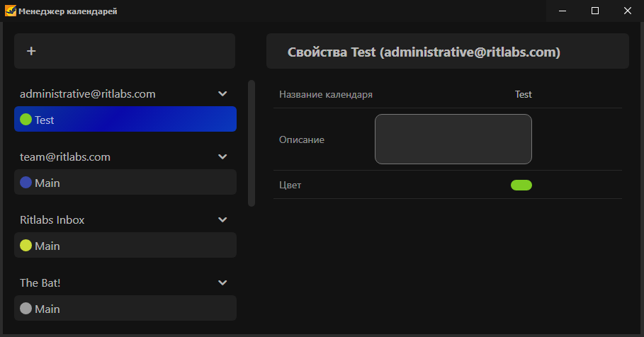The image size is (644, 337).
Task: Click into the Описание text box
Action: pyautogui.click(x=453, y=139)
